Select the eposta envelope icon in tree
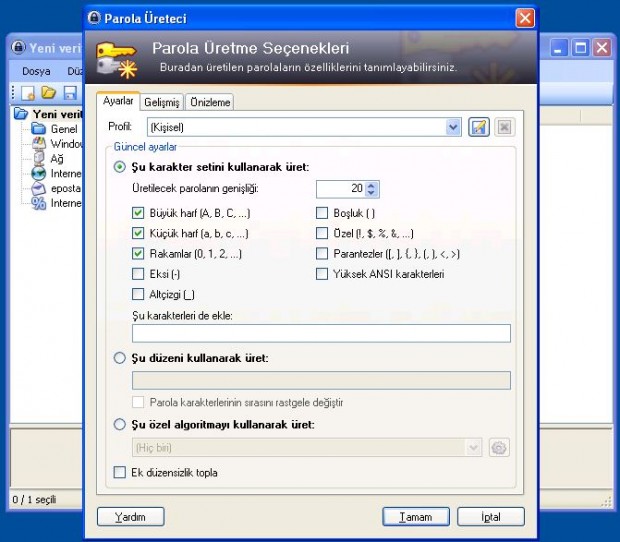 (38, 188)
